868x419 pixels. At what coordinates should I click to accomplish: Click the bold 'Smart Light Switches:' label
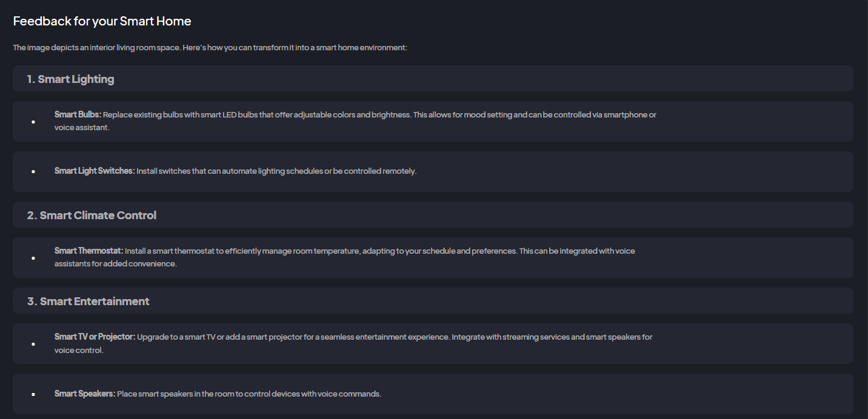point(95,171)
